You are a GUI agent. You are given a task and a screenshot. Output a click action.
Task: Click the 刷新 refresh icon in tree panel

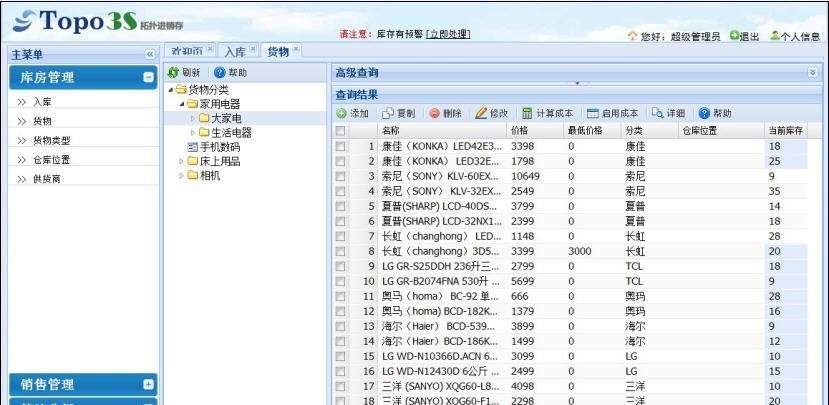[x=173, y=72]
